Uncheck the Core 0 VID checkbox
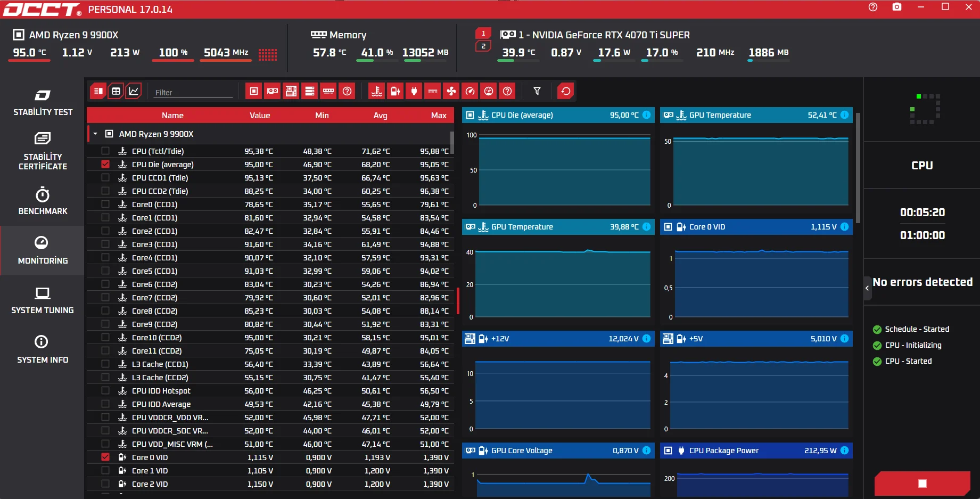The width and height of the screenshot is (980, 499). tap(105, 457)
